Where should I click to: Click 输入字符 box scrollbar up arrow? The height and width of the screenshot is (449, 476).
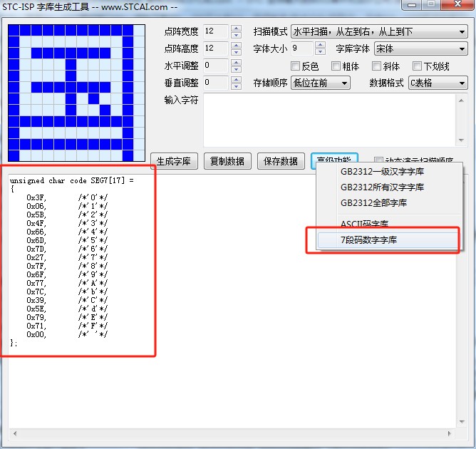click(x=461, y=100)
